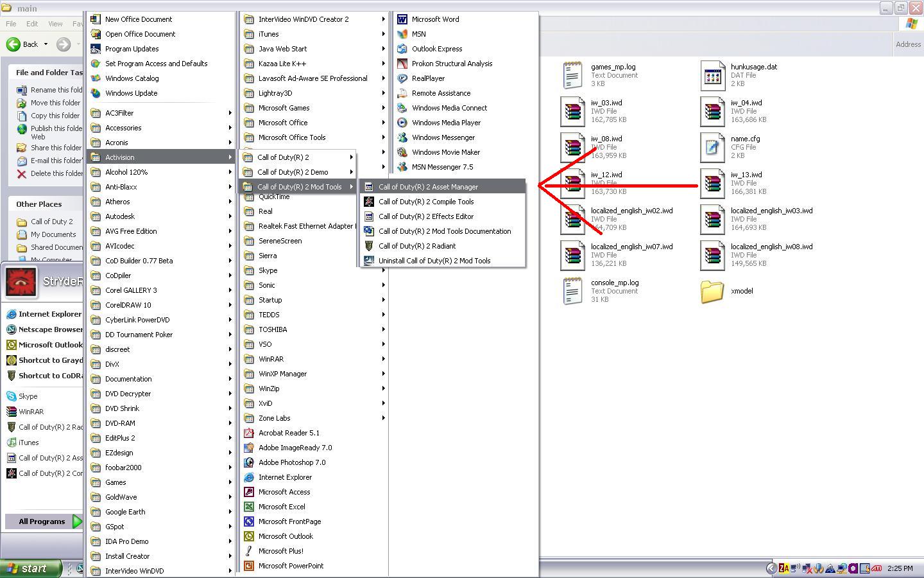Screen dimensions: 924x578
Task: Expand the Activision folder arrow
Action: click(230, 157)
